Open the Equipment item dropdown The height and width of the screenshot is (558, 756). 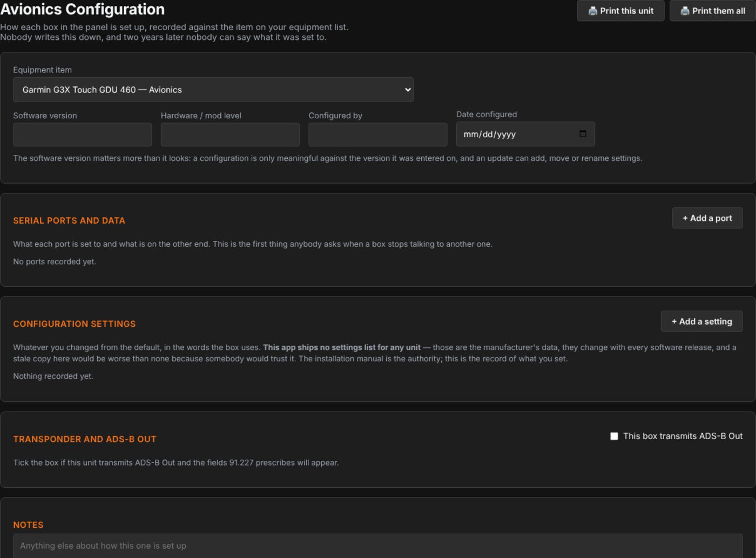(213, 90)
